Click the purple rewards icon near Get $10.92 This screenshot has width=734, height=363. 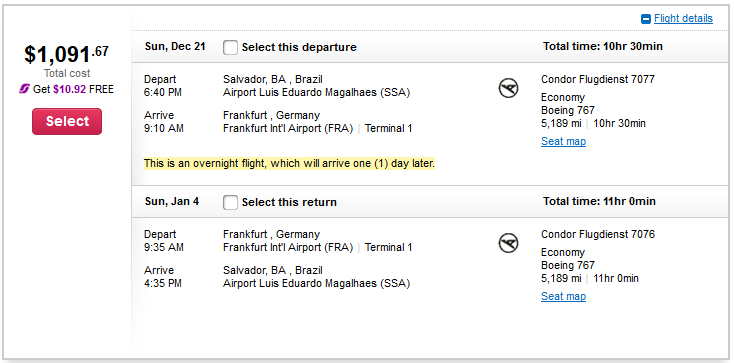pos(24,89)
